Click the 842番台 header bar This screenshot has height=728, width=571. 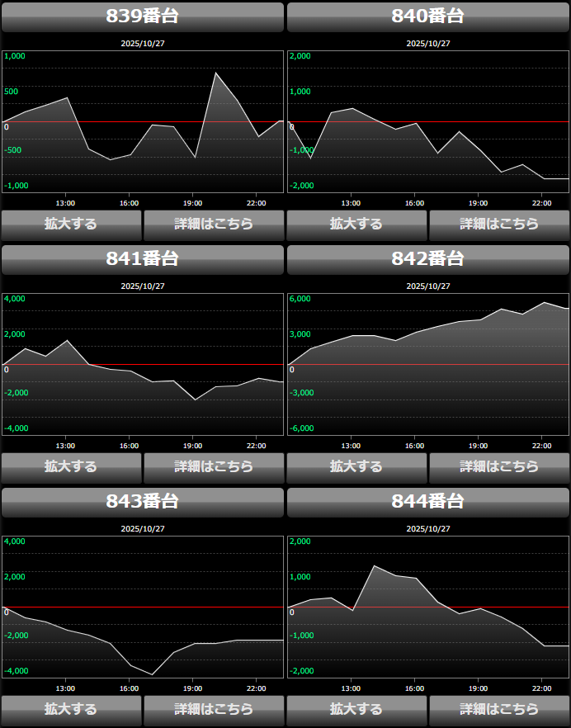point(427,259)
